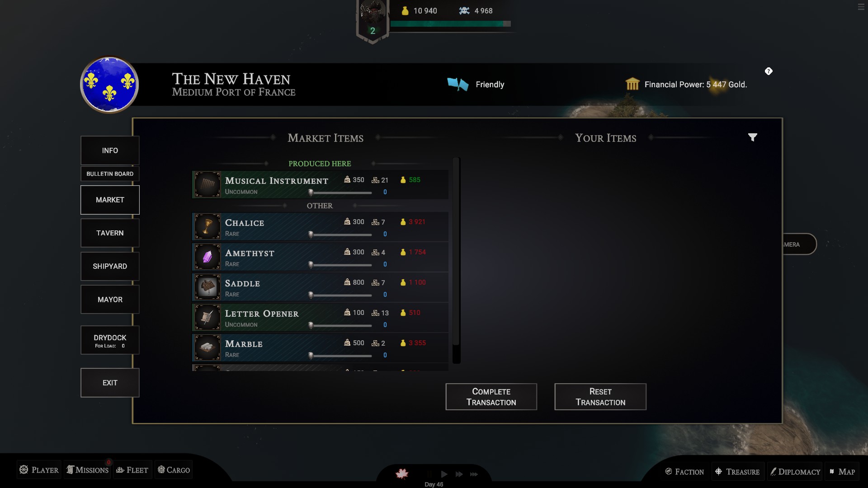The width and height of the screenshot is (868, 488).
Task: Click Complete Transaction button
Action: coord(491,397)
